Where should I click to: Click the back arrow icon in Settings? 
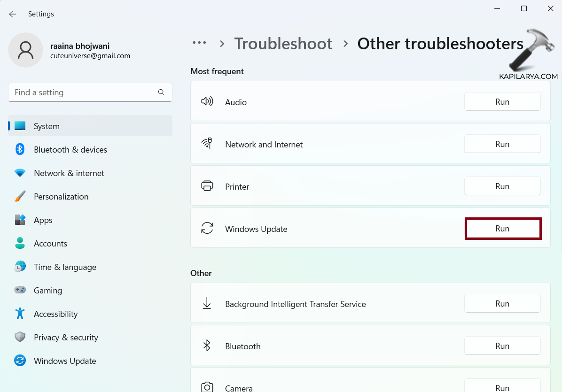coord(13,14)
